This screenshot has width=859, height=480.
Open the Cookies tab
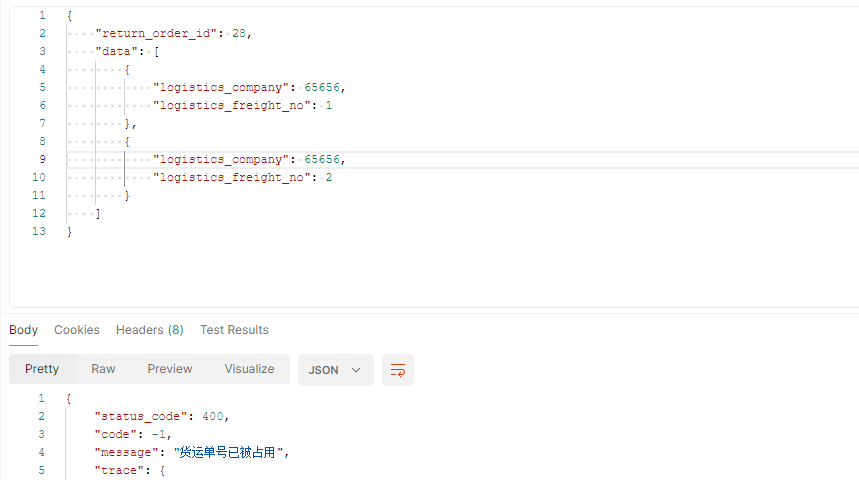pos(77,330)
